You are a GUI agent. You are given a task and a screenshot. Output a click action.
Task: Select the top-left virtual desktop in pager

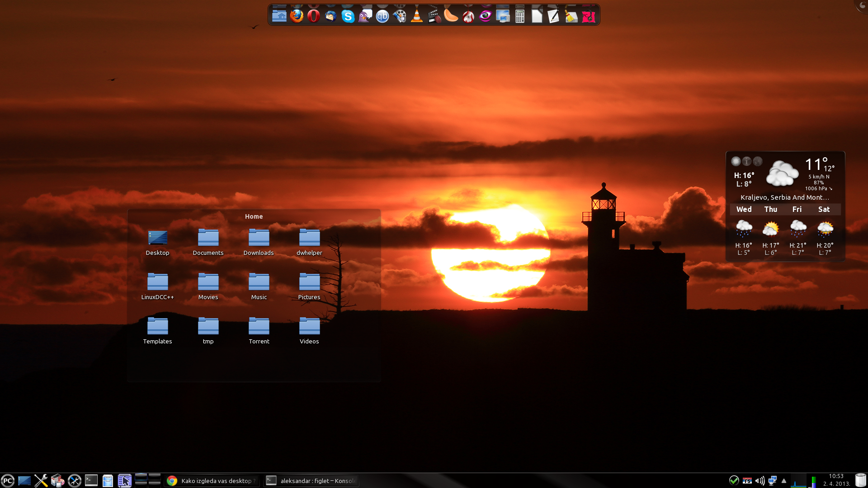[141, 476]
